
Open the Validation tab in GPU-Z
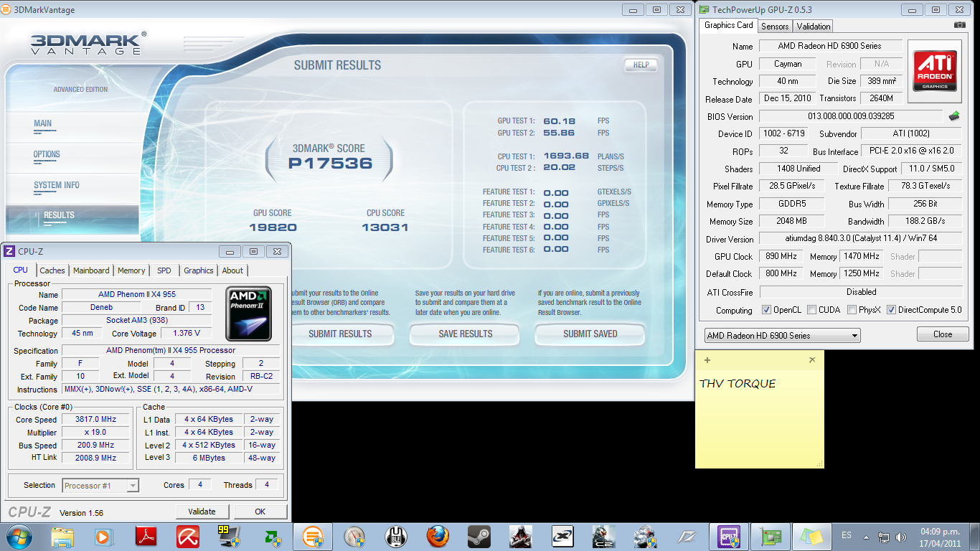814,27
